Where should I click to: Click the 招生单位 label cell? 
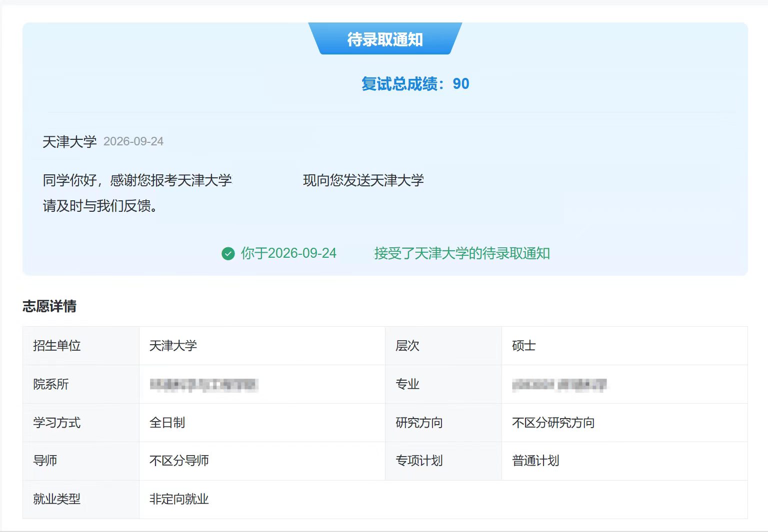pos(81,346)
